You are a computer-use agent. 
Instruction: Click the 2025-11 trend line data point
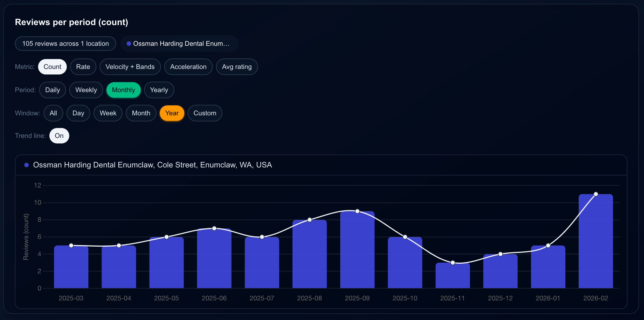(x=453, y=263)
